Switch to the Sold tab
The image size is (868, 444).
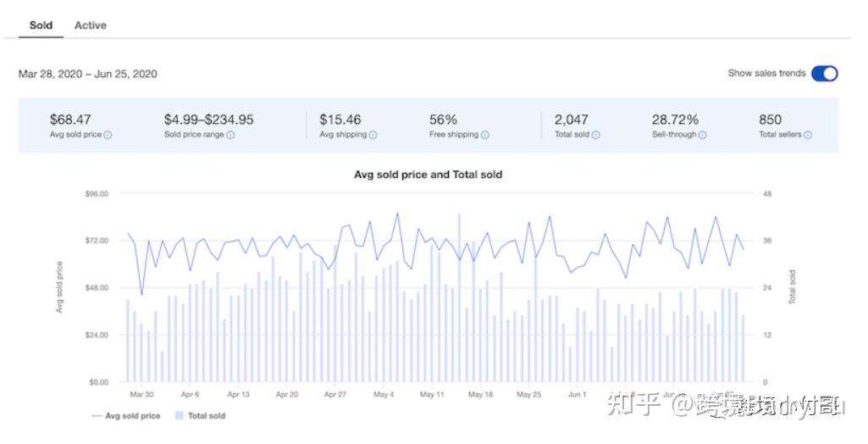tap(41, 25)
